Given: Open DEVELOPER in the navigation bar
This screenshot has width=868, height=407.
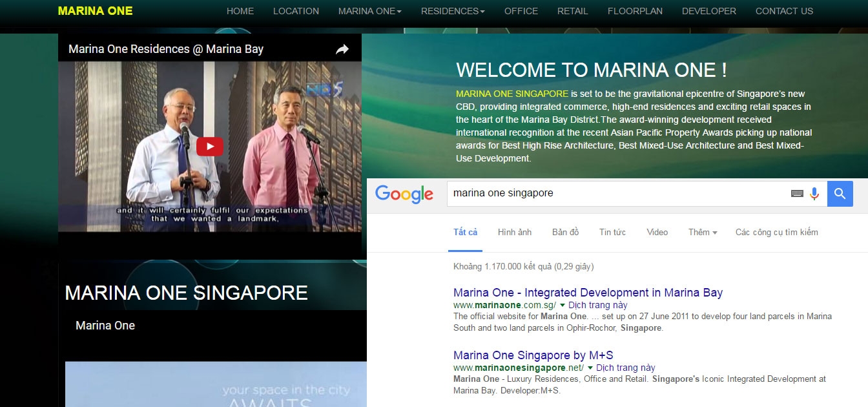Looking at the screenshot, I should (x=709, y=11).
